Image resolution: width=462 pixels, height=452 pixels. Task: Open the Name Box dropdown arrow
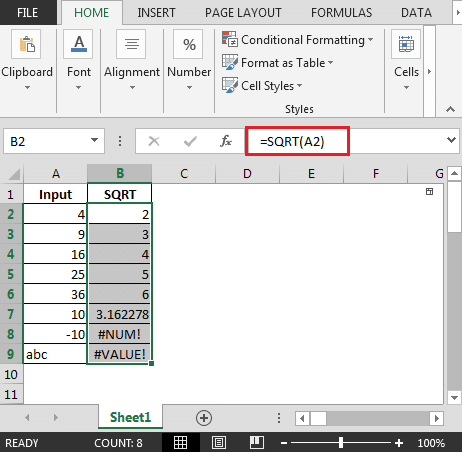point(94,140)
